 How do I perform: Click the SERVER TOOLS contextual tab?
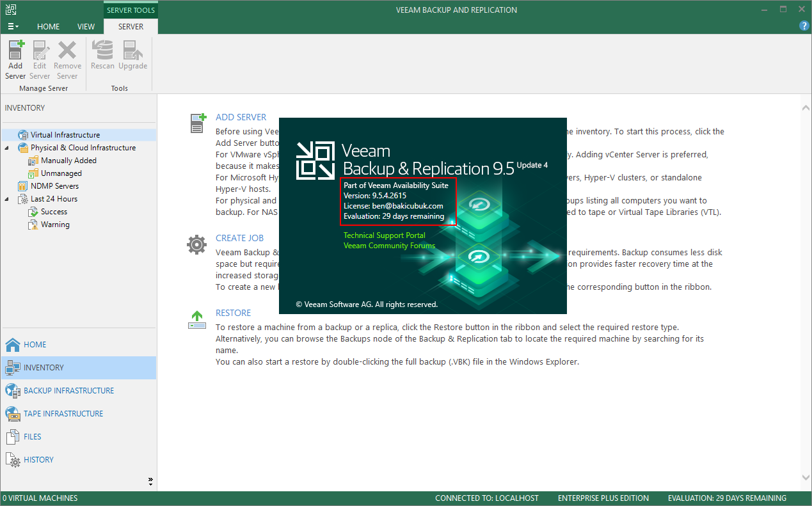(131, 10)
